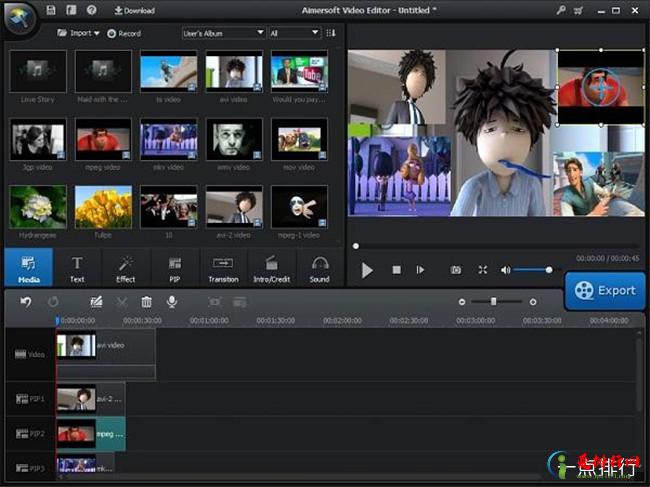Screen dimensions: 650x487
Task: Click the undo arrow in timeline toolbar
Action: [x=26, y=301]
